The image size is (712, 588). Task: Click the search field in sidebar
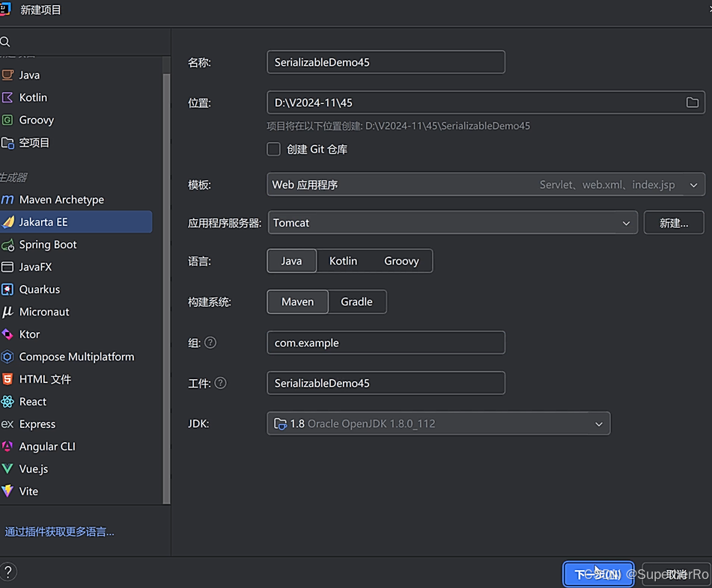coord(85,42)
